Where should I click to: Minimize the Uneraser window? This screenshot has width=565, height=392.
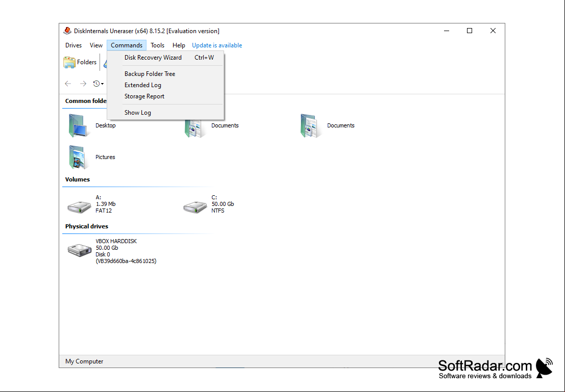[447, 31]
